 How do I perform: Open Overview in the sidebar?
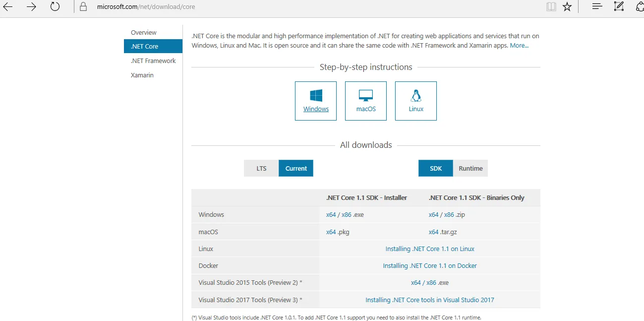[144, 32]
